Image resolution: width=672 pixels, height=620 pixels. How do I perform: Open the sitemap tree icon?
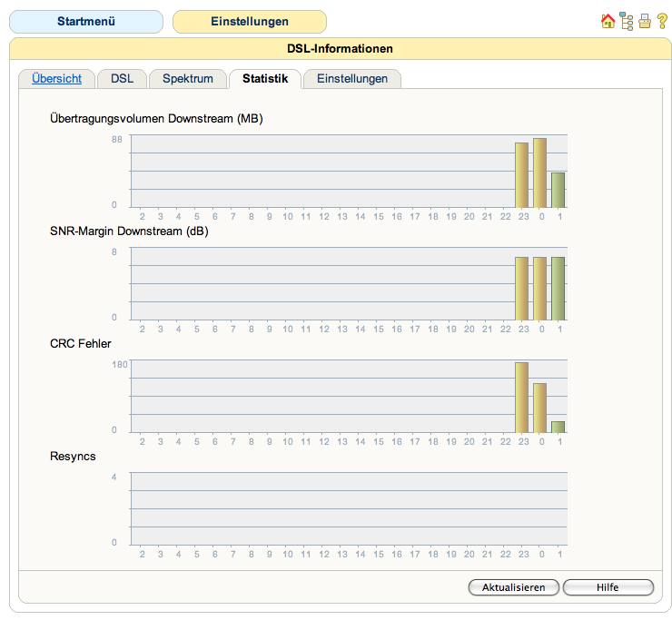[x=627, y=22]
